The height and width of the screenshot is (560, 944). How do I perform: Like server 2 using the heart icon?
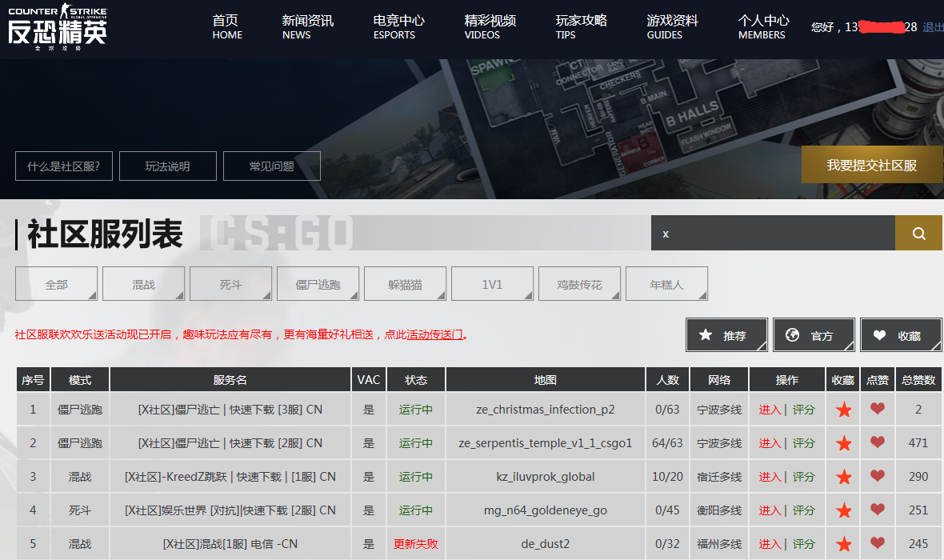click(x=878, y=442)
